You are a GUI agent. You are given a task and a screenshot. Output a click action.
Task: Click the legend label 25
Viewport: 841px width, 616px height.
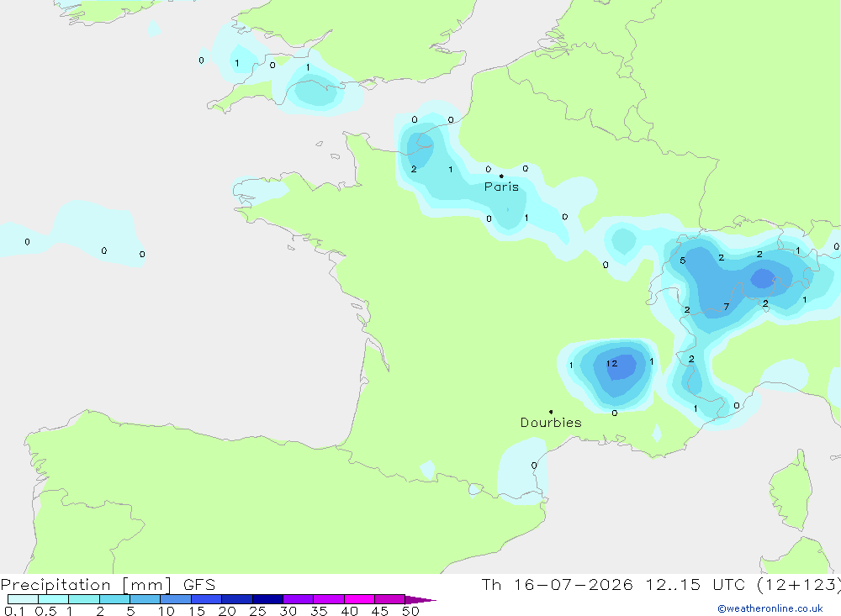257,611
